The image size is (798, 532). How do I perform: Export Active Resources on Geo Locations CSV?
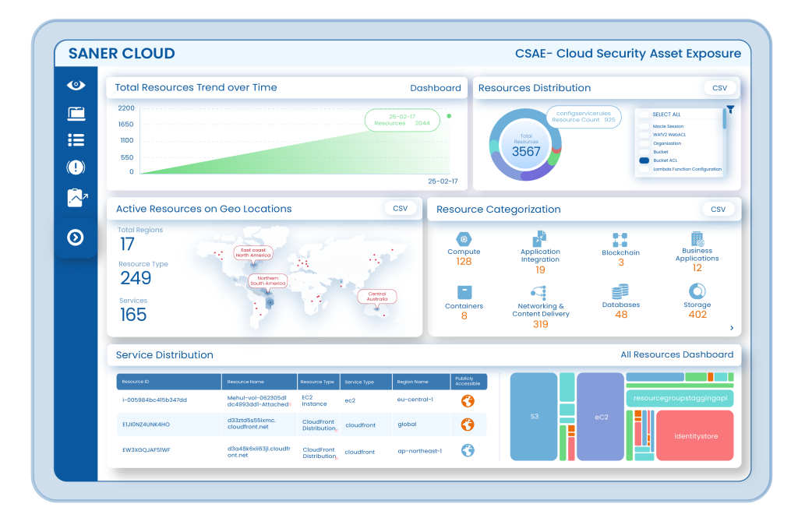(x=401, y=209)
